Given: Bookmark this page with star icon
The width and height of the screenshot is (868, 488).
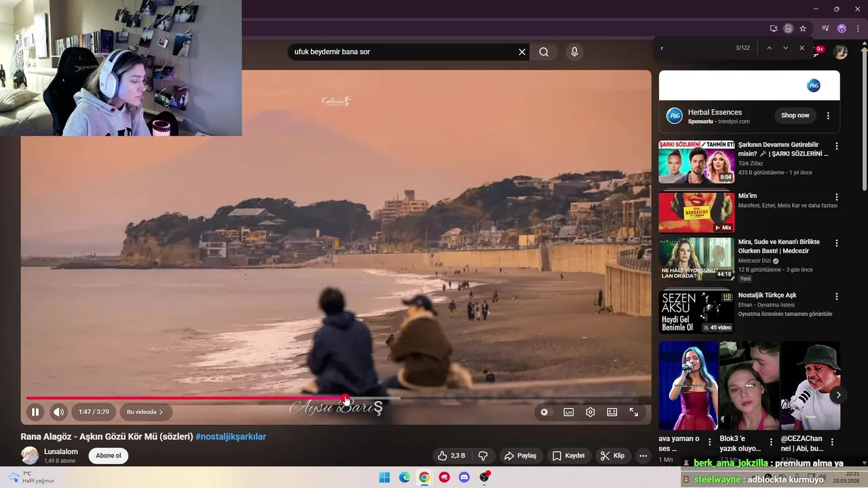Looking at the screenshot, I should (803, 28).
